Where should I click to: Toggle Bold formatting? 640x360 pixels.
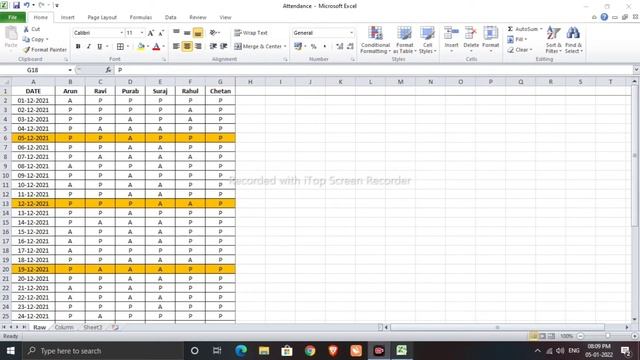[x=78, y=47]
